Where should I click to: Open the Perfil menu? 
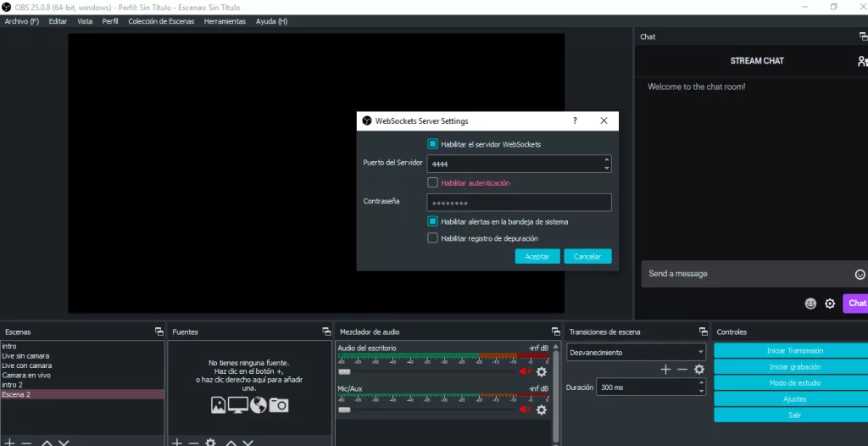click(x=110, y=21)
